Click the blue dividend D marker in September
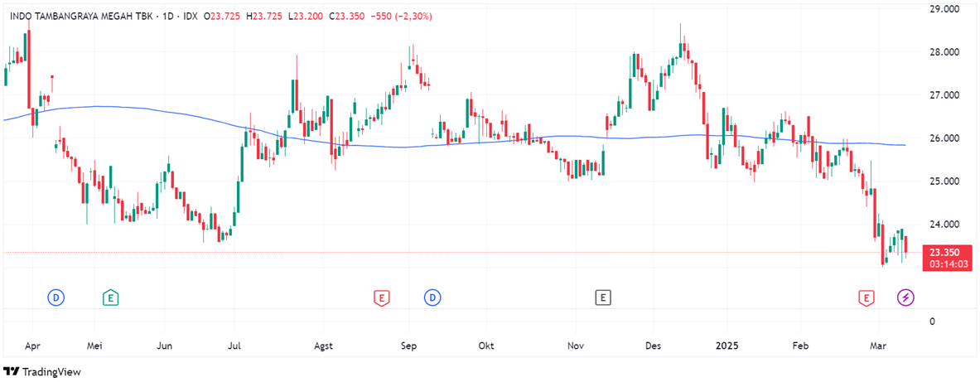980x382 pixels. [x=432, y=298]
